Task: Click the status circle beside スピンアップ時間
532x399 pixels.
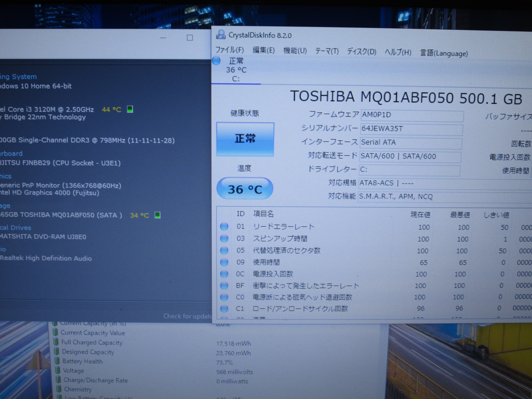Action: (x=224, y=238)
